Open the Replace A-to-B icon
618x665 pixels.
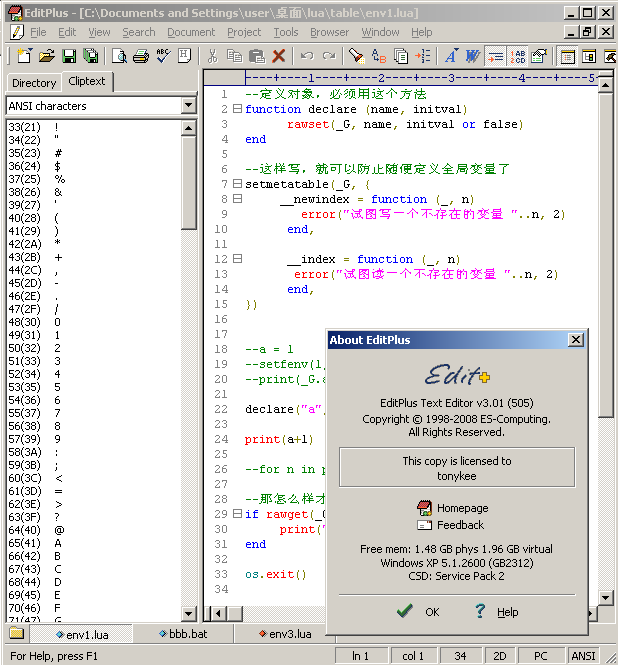coord(379,56)
